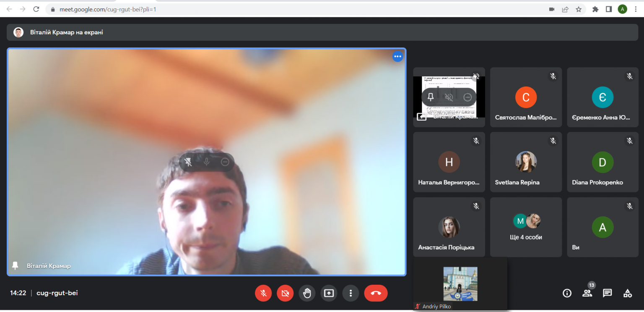Open the activities panel
Screen dimensions: 644x312
pos(627,293)
